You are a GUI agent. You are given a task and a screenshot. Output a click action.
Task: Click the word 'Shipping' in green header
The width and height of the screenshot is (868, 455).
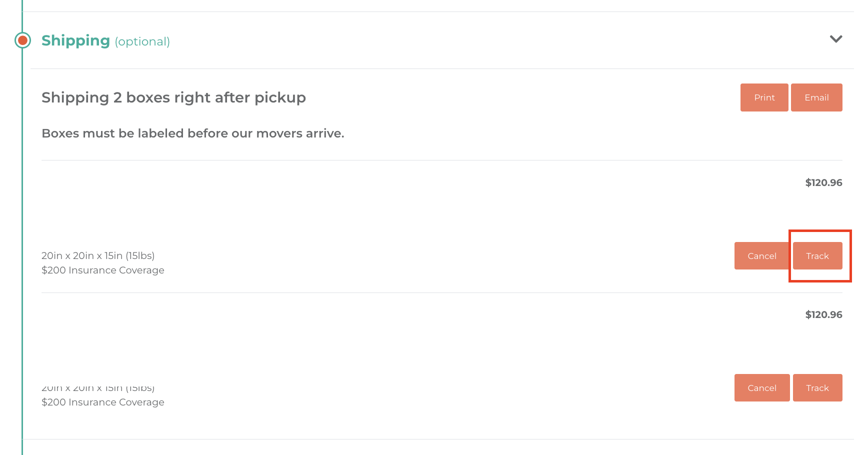point(75,40)
